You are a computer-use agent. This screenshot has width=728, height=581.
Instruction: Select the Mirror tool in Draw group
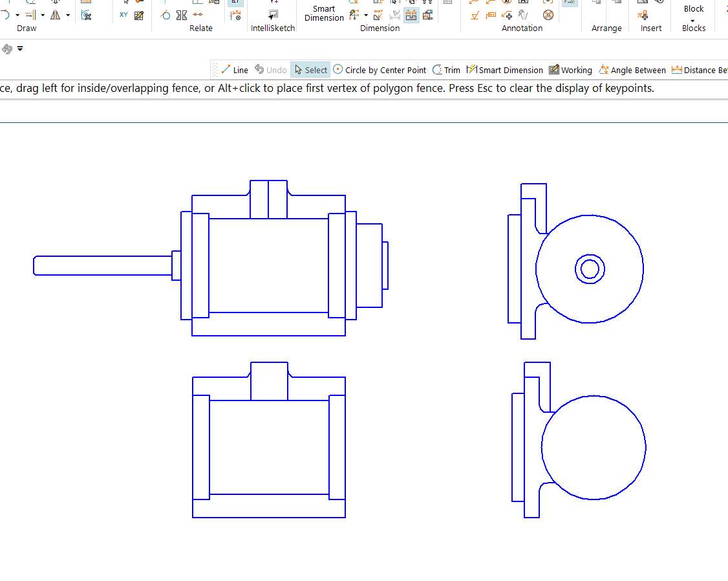click(x=55, y=14)
